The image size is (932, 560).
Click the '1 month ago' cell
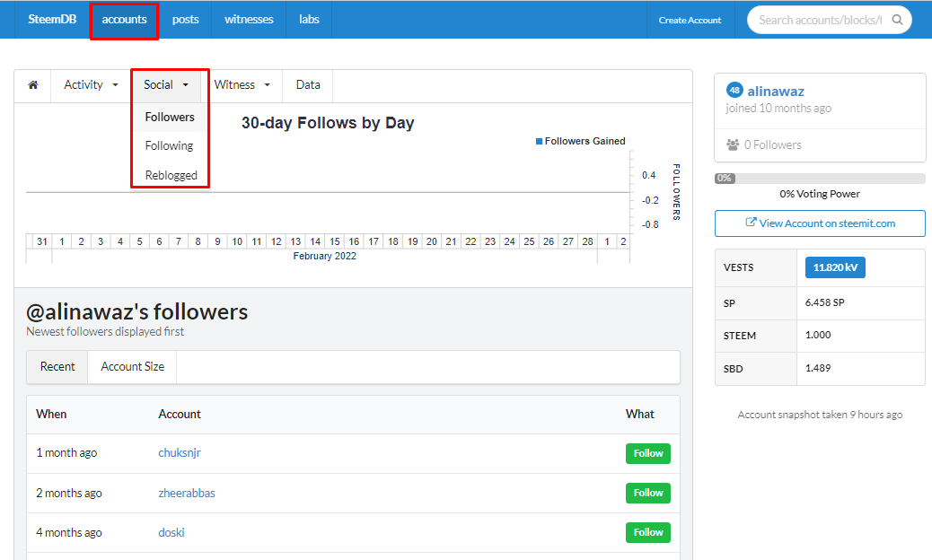pyautogui.click(x=66, y=452)
